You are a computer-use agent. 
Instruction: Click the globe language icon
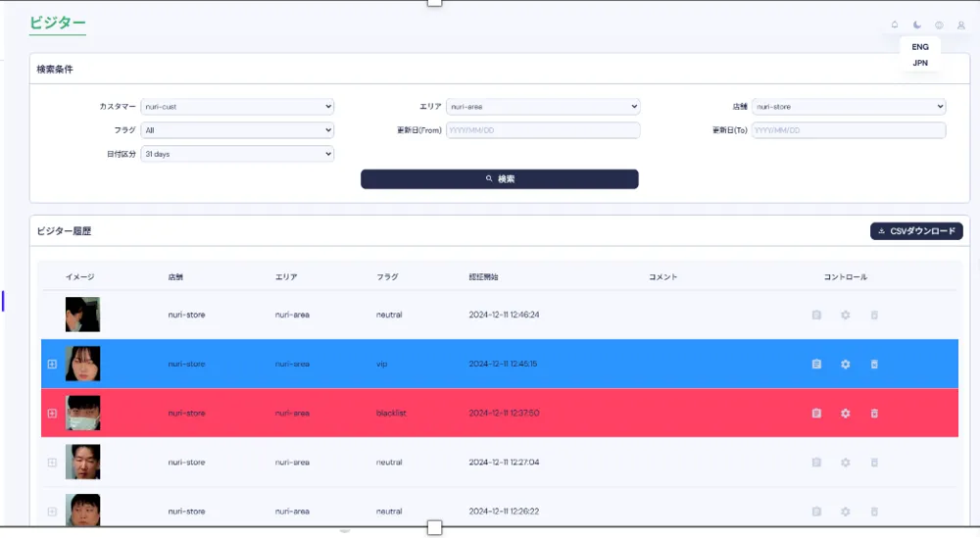click(x=939, y=25)
